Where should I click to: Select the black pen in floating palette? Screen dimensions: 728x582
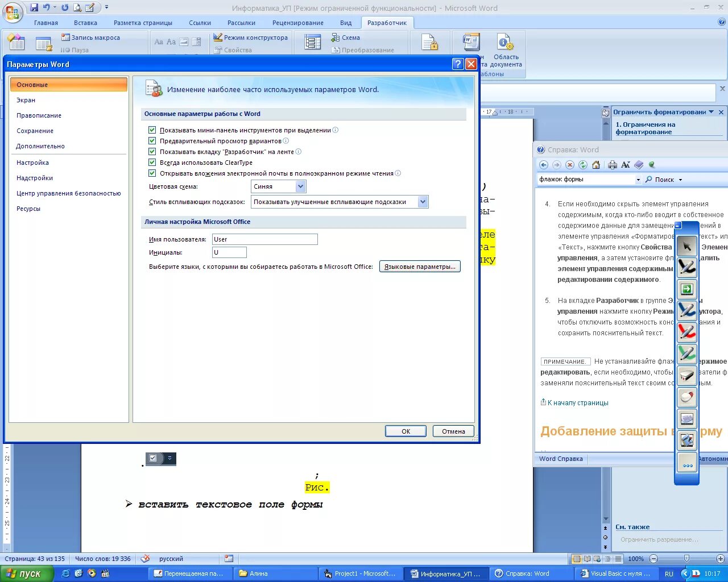pyautogui.click(x=687, y=267)
